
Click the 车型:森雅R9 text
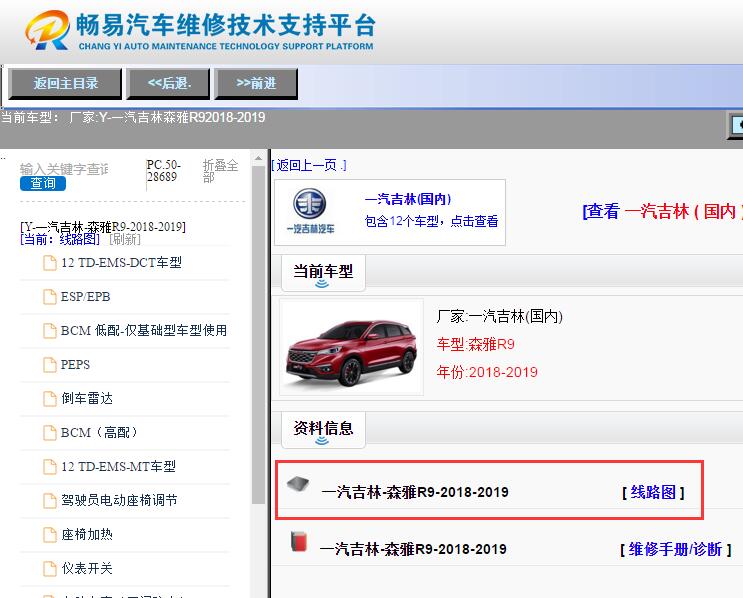[475, 344]
